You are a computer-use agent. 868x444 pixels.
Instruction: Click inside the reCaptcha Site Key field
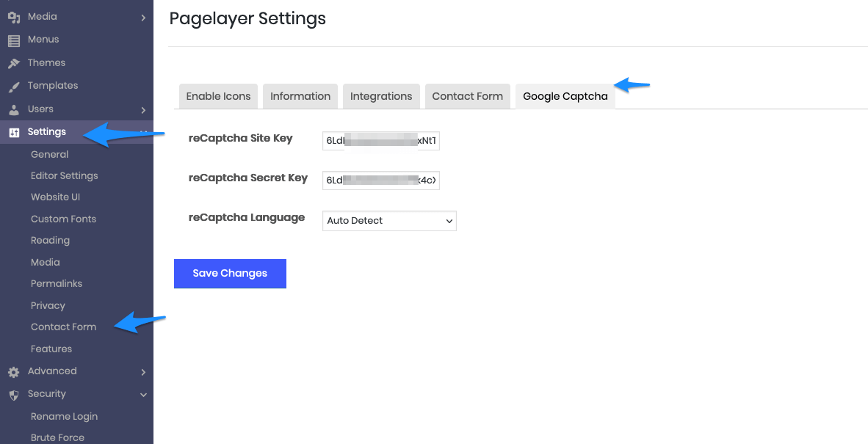380,140
